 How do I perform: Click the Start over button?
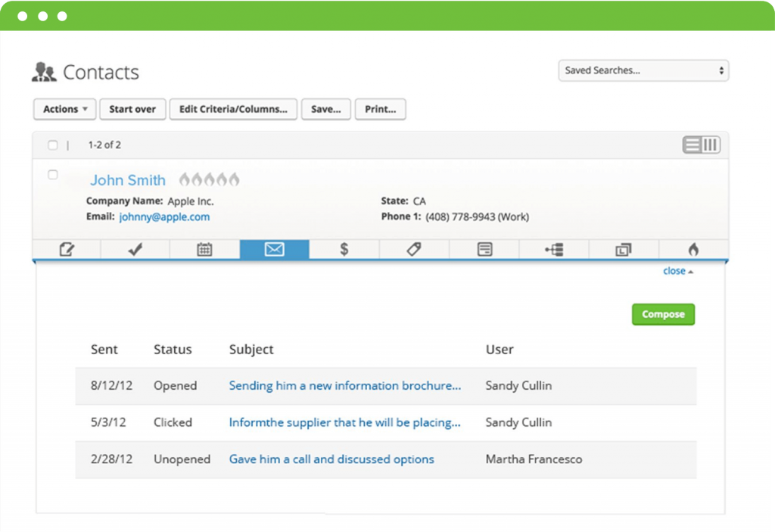point(132,109)
